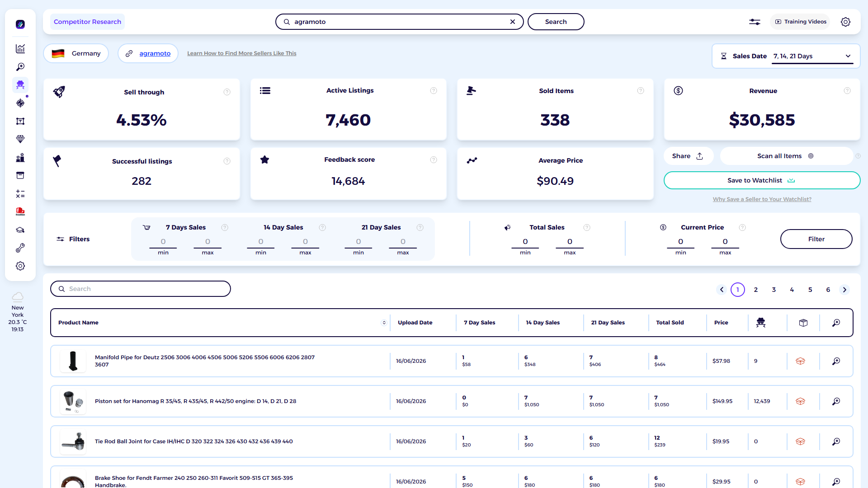Select the Germany country chip
This screenshot has height=488, width=868.
coord(76,53)
